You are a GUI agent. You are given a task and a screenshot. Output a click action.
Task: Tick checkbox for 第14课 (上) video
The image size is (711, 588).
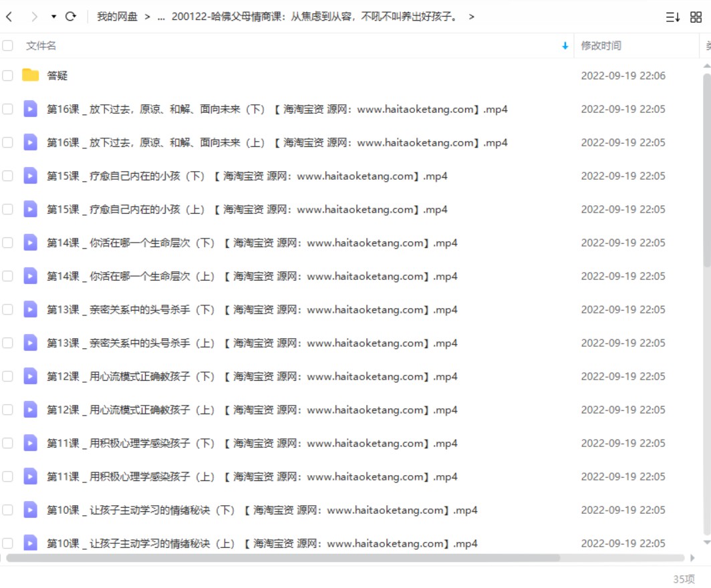tap(8, 276)
